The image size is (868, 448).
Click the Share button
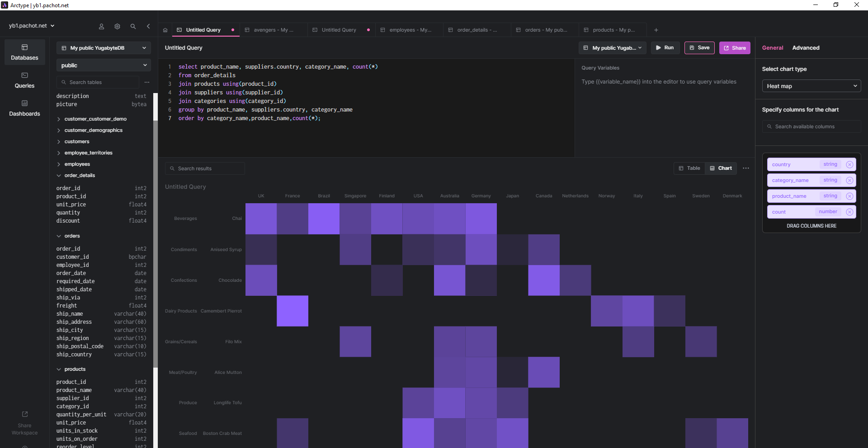click(735, 48)
